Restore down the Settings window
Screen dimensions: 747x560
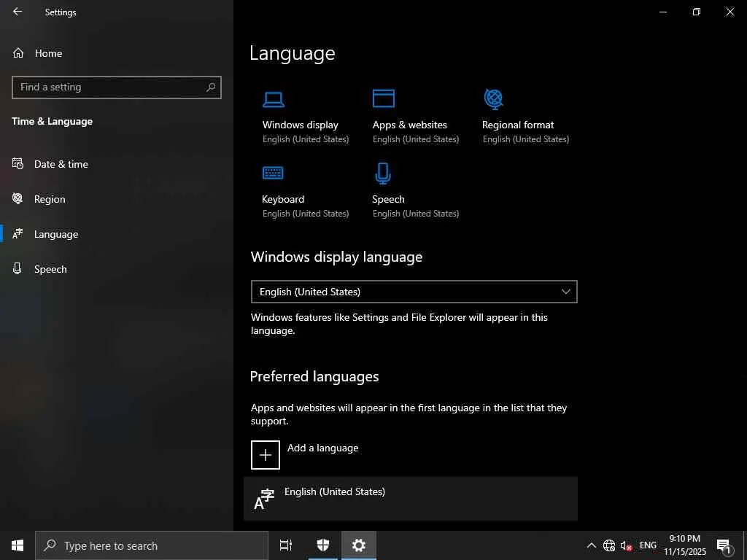point(697,12)
